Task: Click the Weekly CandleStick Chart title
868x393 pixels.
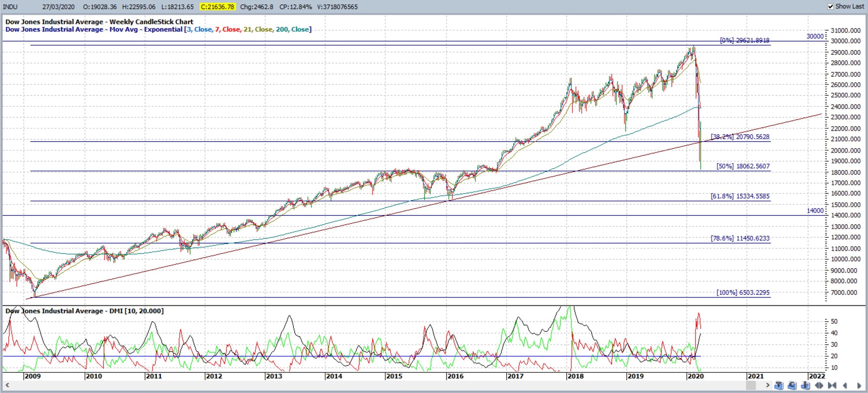Action: click(151, 22)
